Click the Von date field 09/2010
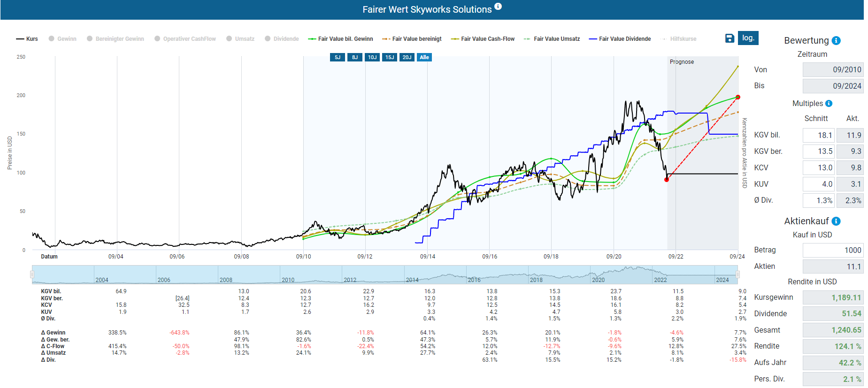 click(832, 69)
